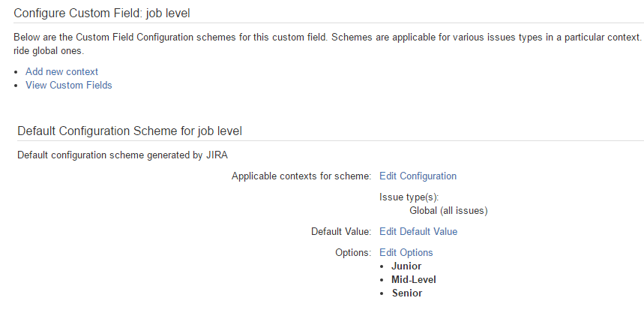
Task: Click the bullet beside the Junior option
Action: pos(382,266)
